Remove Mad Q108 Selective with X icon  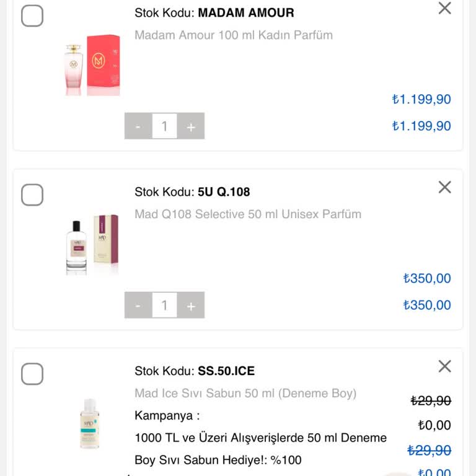444,187
